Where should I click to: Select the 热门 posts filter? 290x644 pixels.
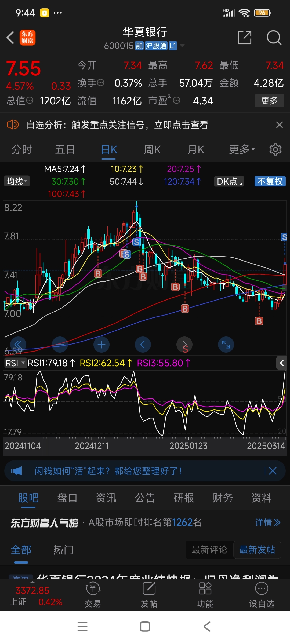[63, 550]
